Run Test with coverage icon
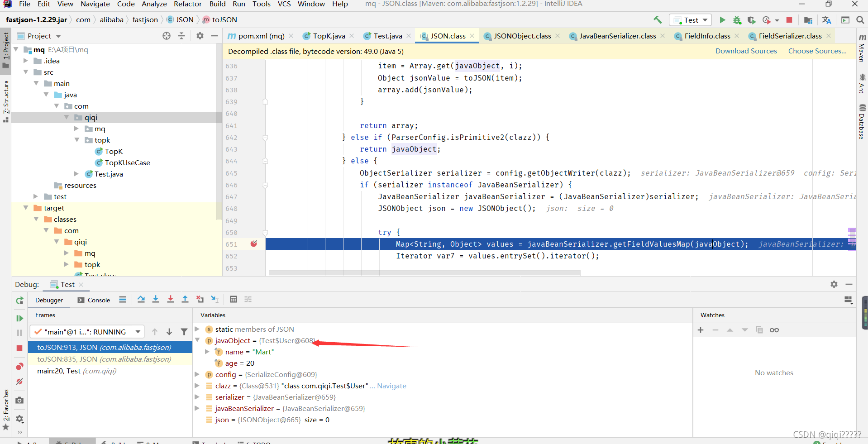Screen dimensions: 868x444 [752, 20]
